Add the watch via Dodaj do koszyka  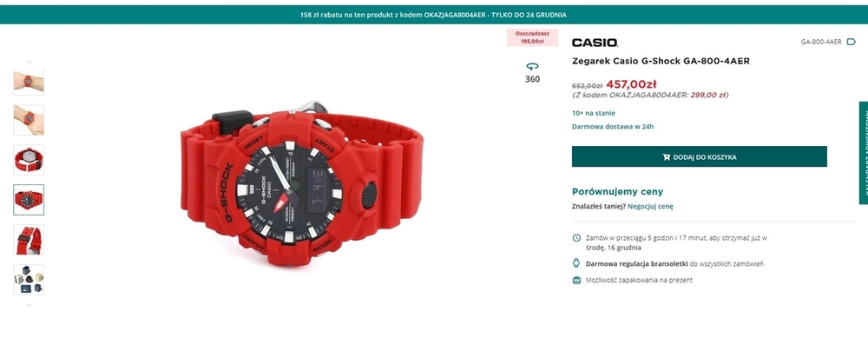699,156
